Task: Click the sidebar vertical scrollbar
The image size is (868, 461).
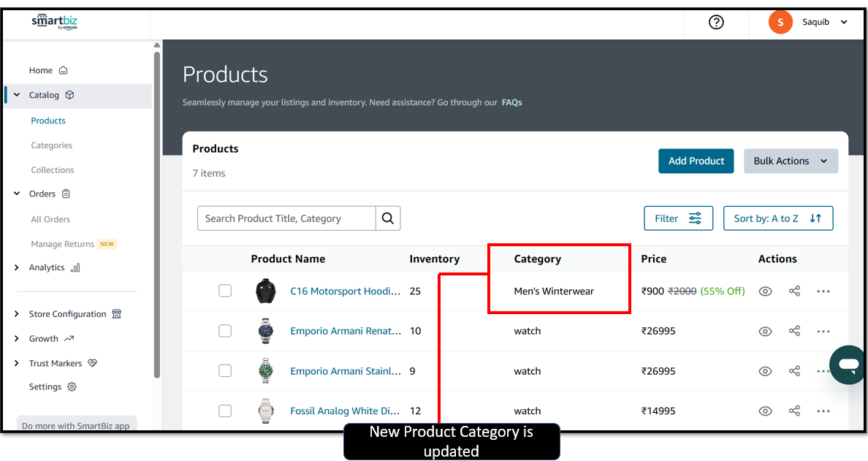Action: (156, 215)
